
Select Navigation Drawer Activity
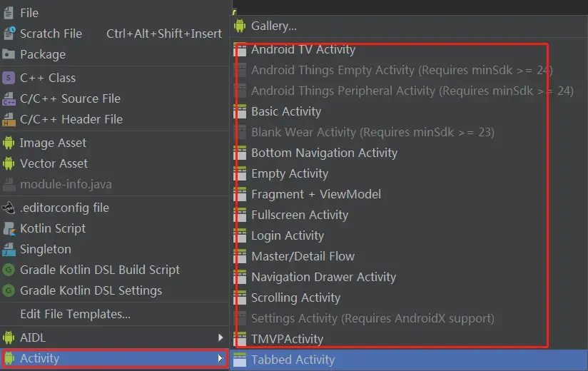(323, 277)
